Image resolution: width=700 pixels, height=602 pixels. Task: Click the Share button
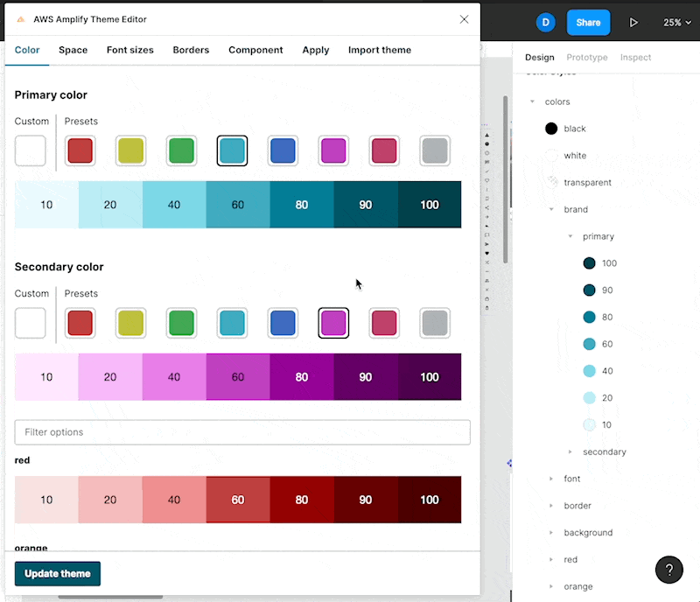coord(588,23)
